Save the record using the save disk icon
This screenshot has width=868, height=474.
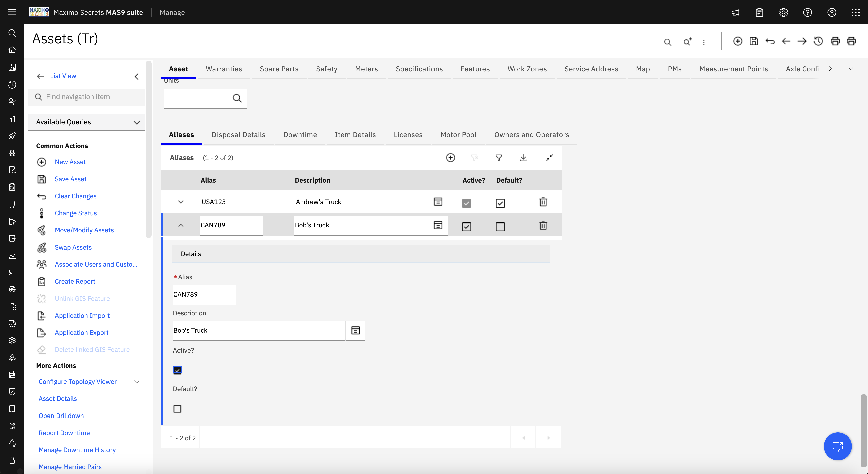(x=754, y=41)
